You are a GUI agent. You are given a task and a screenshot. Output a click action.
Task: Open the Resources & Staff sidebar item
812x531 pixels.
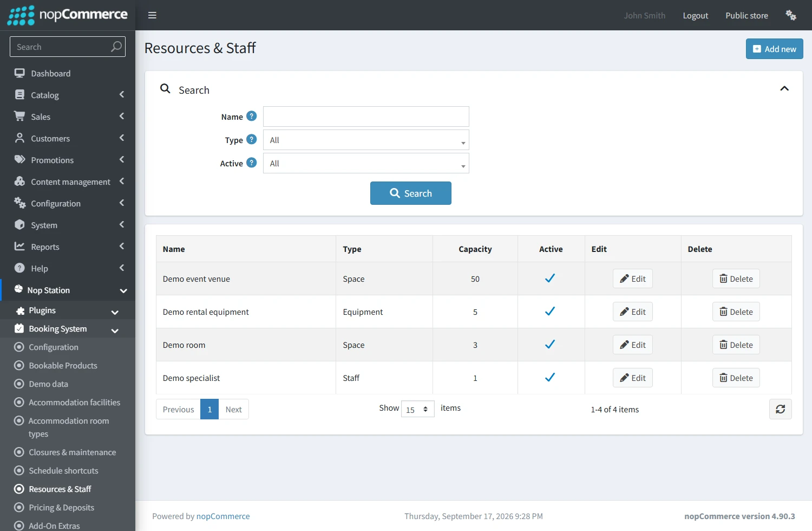60,489
